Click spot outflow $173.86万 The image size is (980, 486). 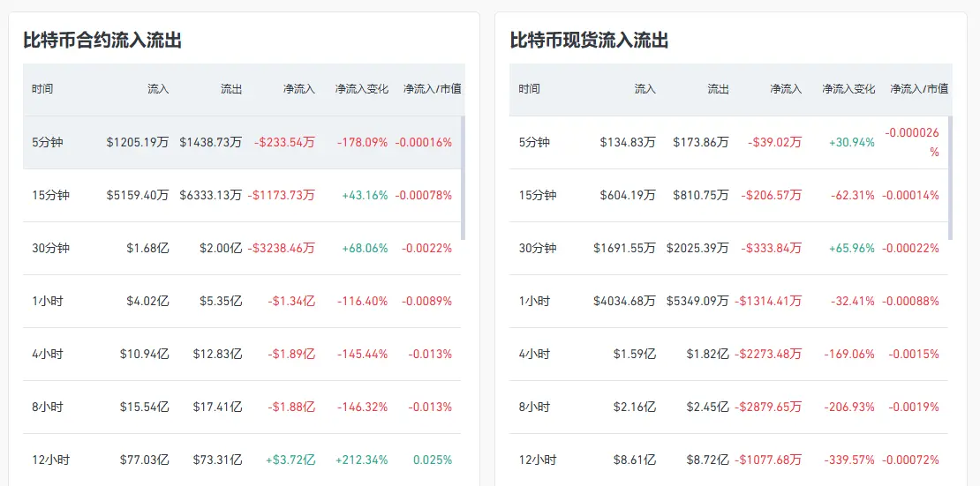[x=701, y=142]
